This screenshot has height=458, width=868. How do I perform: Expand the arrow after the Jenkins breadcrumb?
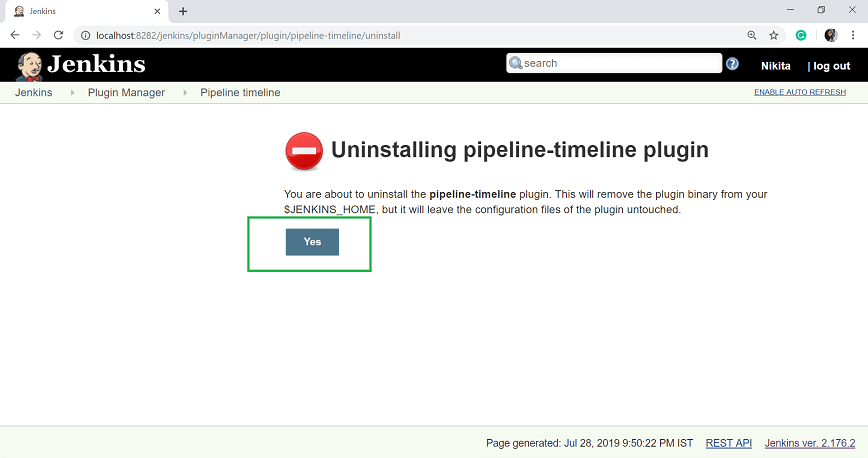tap(72, 92)
